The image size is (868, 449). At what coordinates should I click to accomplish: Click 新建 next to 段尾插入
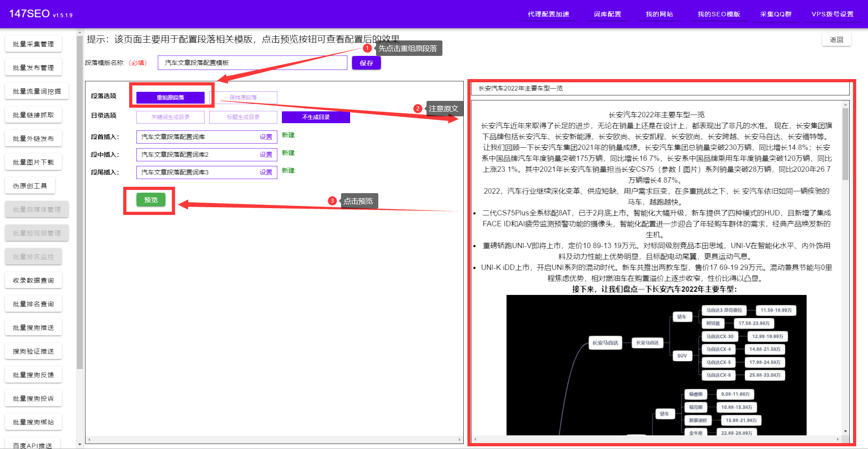[x=288, y=170]
